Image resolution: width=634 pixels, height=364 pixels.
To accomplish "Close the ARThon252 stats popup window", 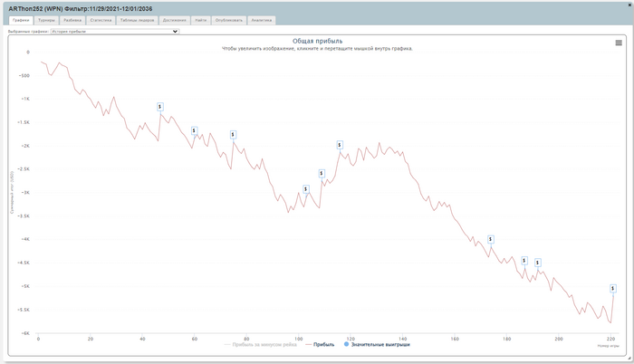I will click(629, 5).
